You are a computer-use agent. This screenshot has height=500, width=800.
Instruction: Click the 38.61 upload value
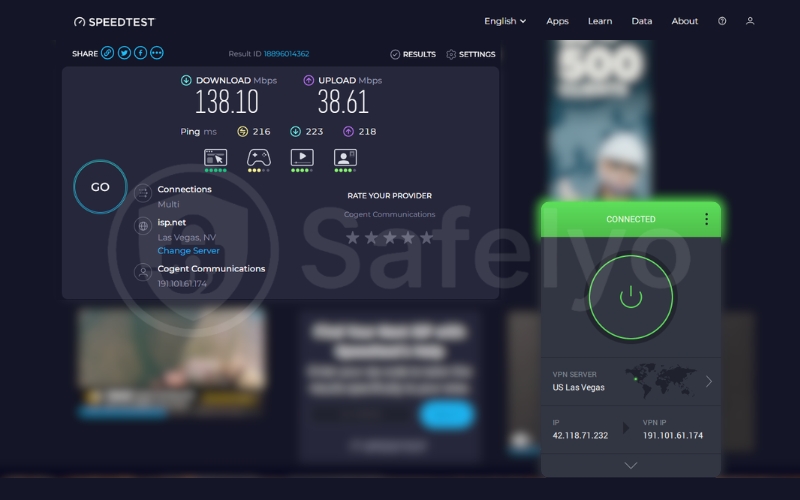tap(343, 102)
